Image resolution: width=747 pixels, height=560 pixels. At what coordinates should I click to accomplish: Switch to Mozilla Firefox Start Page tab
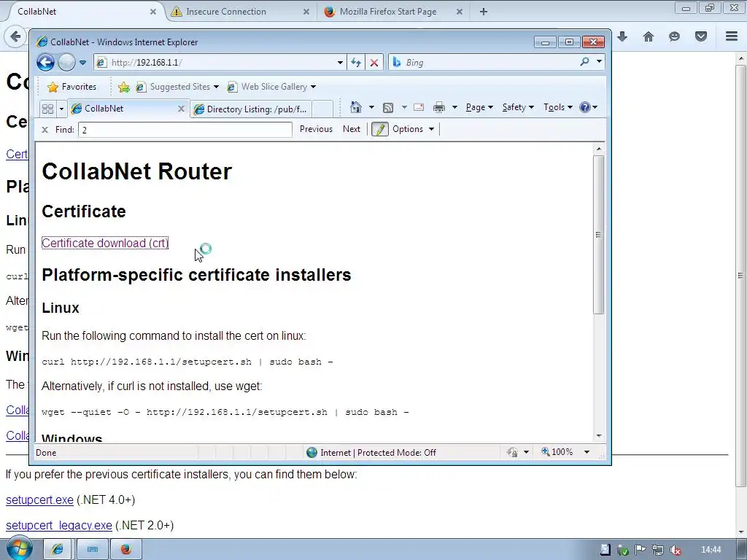388,12
